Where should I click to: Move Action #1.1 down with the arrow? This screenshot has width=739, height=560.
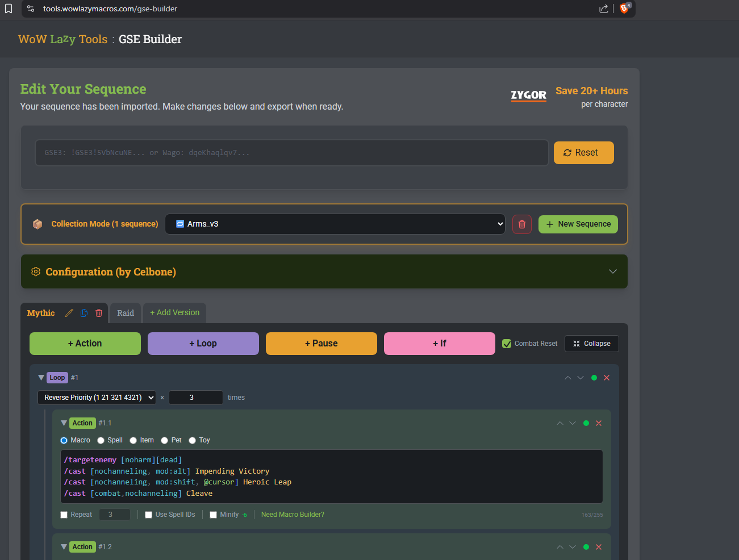(x=573, y=423)
